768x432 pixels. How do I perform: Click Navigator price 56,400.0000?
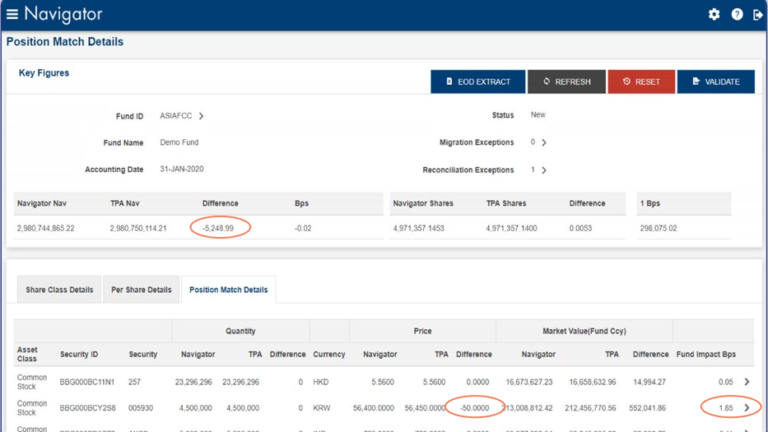pos(373,408)
